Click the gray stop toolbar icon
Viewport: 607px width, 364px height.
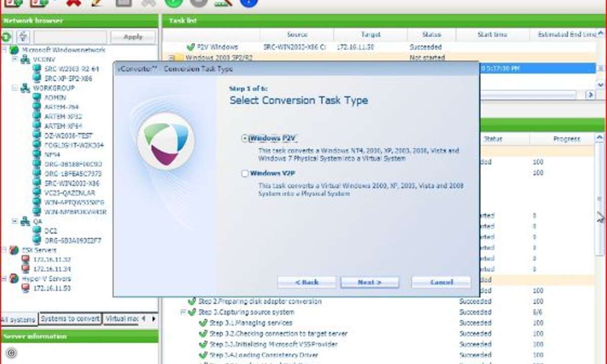[199, 3]
